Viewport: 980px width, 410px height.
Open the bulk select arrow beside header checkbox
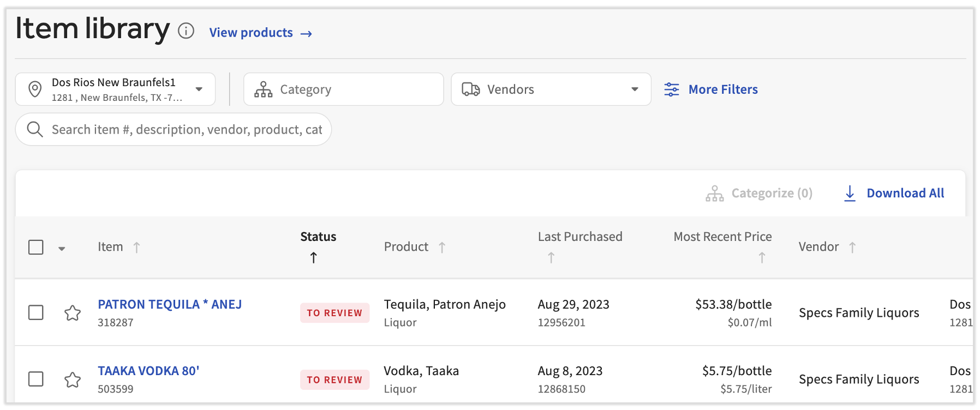pyautogui.click(x=62, y=249)
